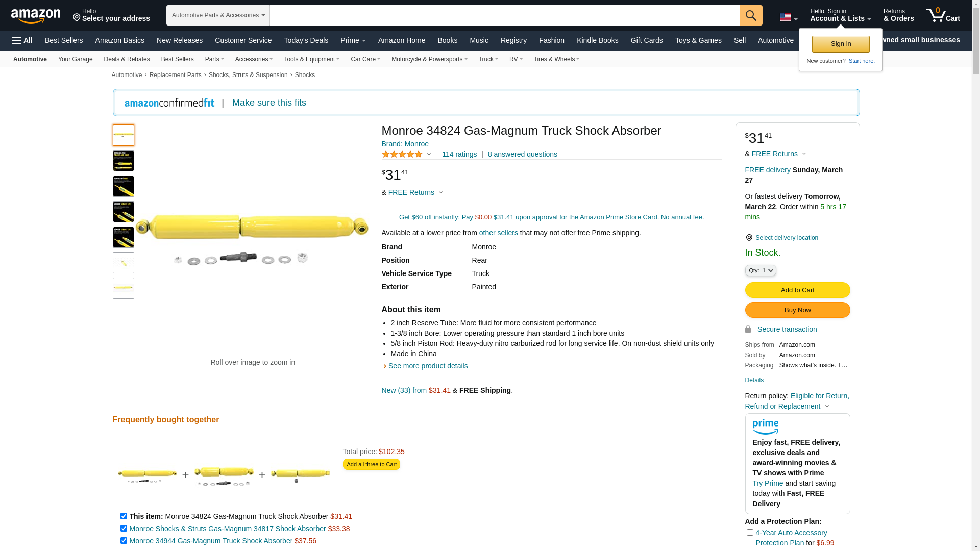The width and height of the screenshot is (980, 551).
Task: Click the five-star rating icon
Action: [x=402, y=154]
